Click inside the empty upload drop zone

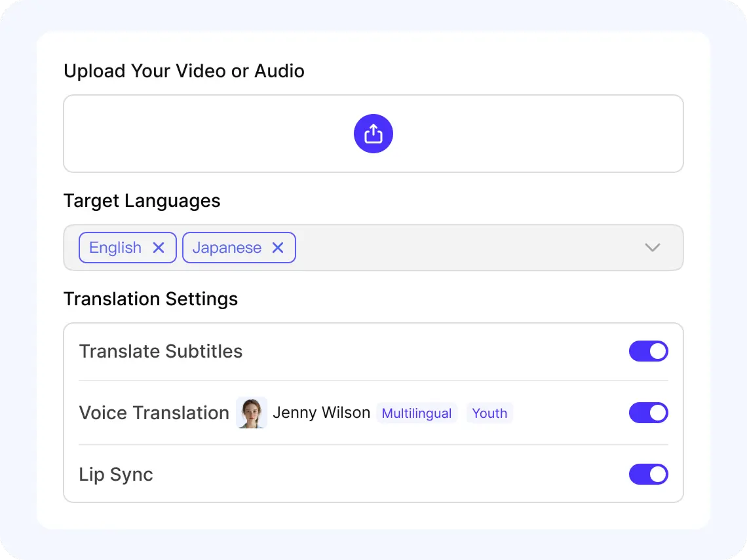tap(197, 133)
